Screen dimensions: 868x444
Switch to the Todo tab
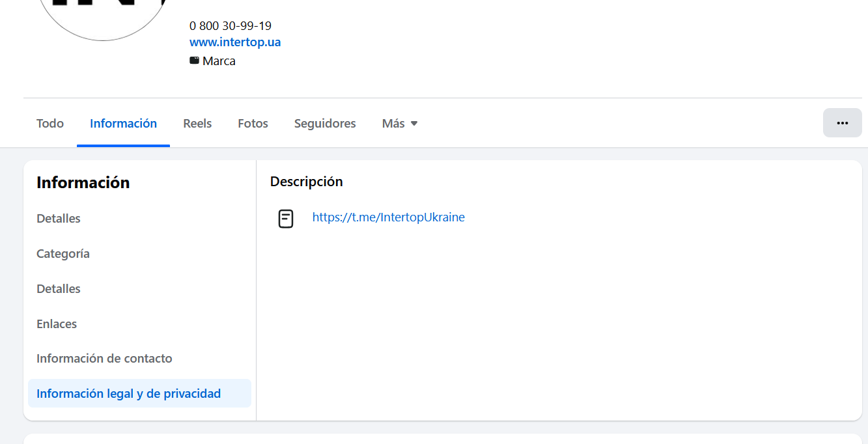click(50, 123)
